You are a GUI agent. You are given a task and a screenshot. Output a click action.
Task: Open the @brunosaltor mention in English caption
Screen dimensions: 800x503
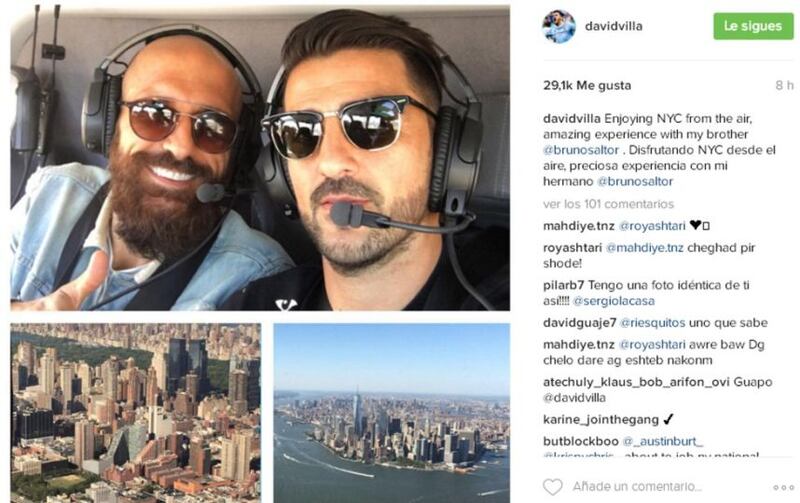point(581,150)
